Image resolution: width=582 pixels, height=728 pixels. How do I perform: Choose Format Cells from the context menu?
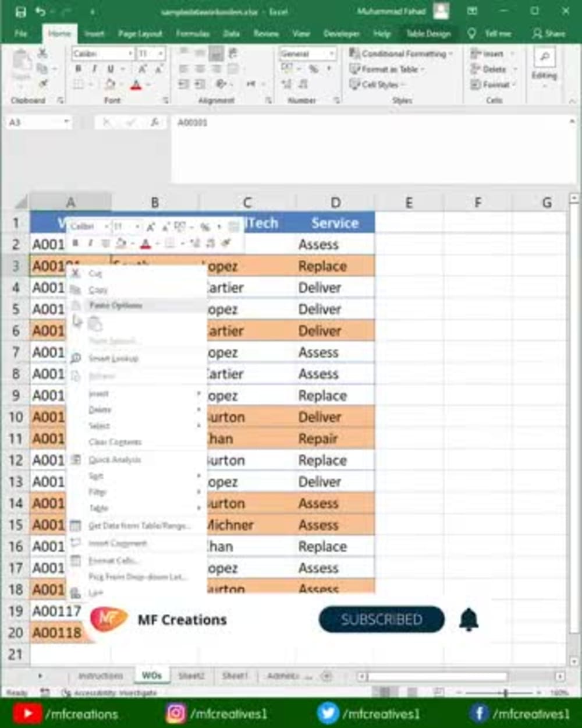click(x=112, y=560)
